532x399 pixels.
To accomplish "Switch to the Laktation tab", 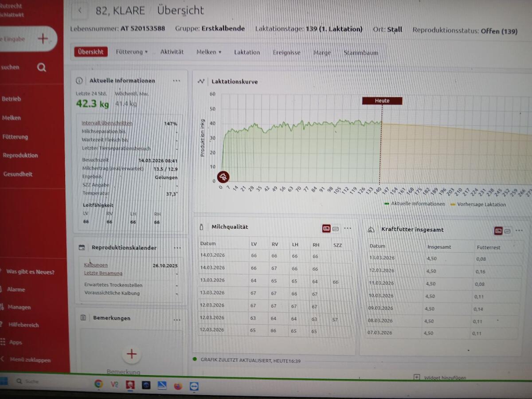I will coord(247,52).
